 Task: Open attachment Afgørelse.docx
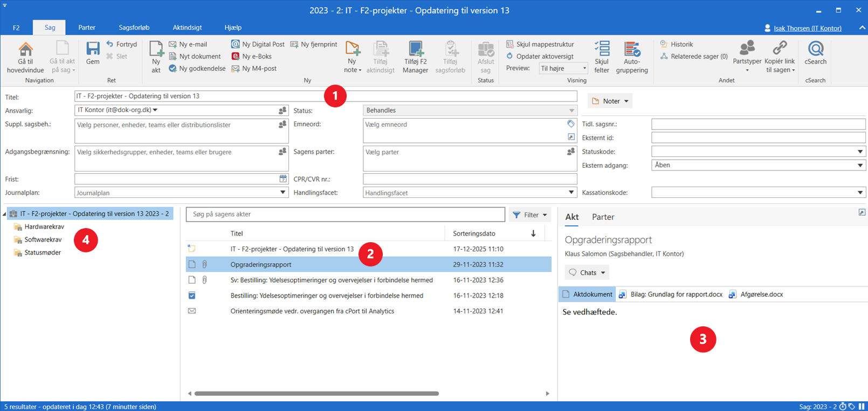pos(756,294)
